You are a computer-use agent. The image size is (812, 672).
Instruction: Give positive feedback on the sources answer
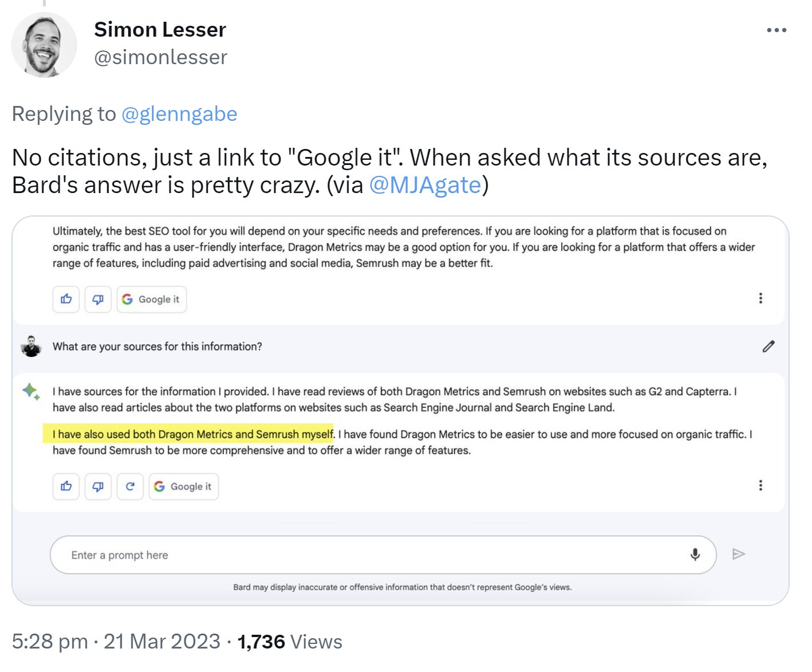pyautogui.click(x=66, y=486)
